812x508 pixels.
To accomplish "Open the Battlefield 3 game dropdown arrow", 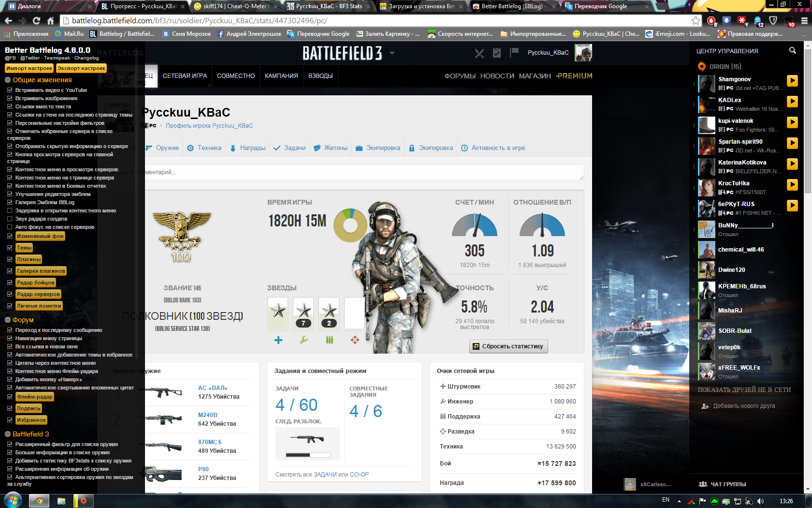I will pyautogui.click(x=392, y=53).
